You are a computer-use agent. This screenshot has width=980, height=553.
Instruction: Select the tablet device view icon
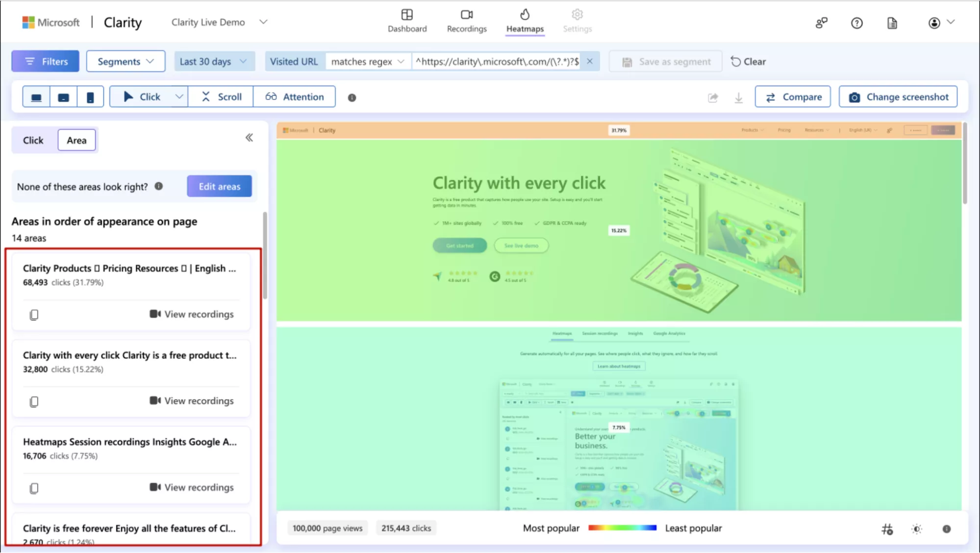click(x=63, y=97)
